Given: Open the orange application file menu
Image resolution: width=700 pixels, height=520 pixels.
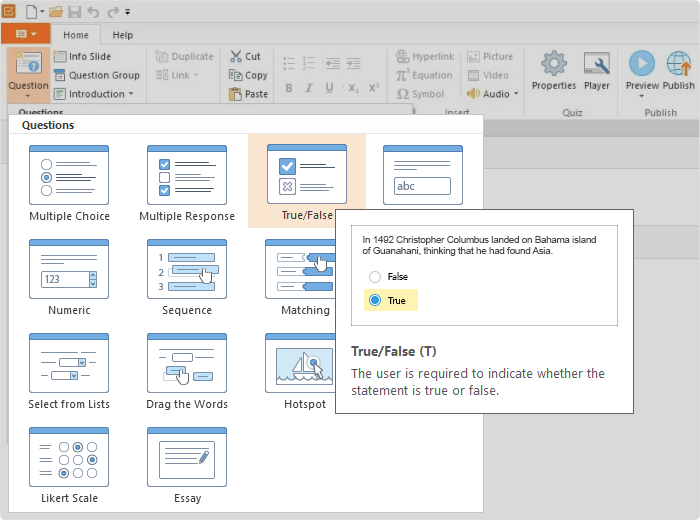Looking at the screenshot, I should (25, 34).
